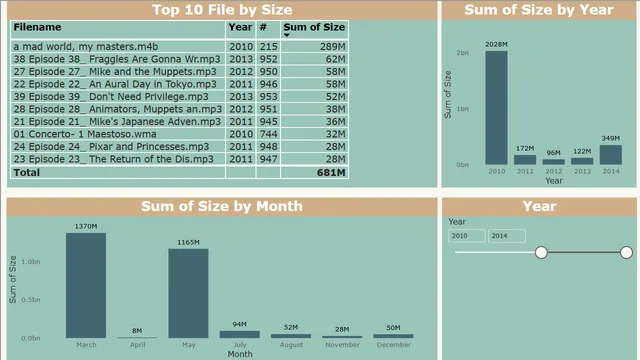Click the 'Sum of Size by Year' title
The image size is (640, 360).
pyautogui.click(x=539, y=10)
